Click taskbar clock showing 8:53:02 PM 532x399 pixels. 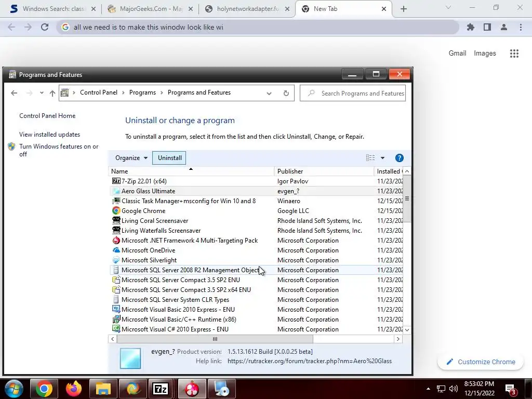coord(479,389)
